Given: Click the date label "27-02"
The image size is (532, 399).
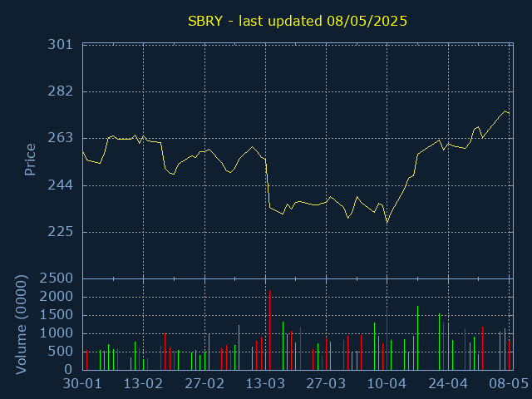Looking at the screenshot, I should pos(204,384).
